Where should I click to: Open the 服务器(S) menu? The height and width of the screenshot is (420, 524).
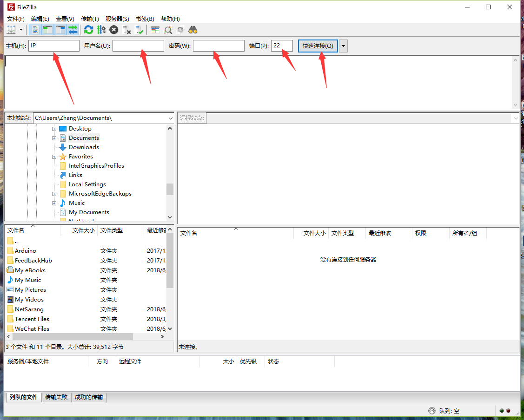click(117, 19)
